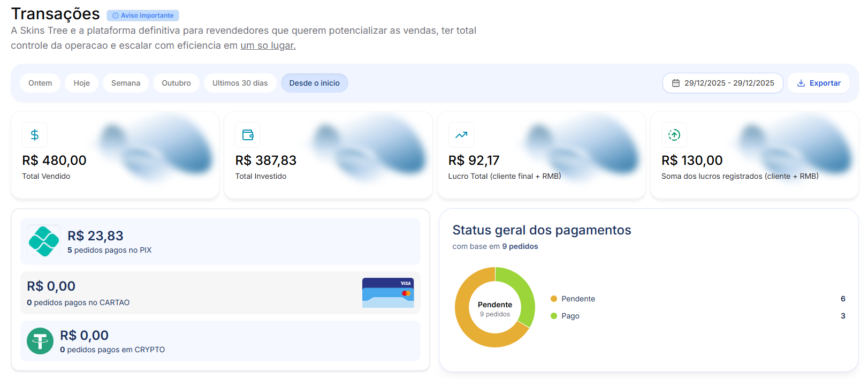Click the Tether crypto coin icon
This screenshot has height=379, width=868.
(40, 341)
